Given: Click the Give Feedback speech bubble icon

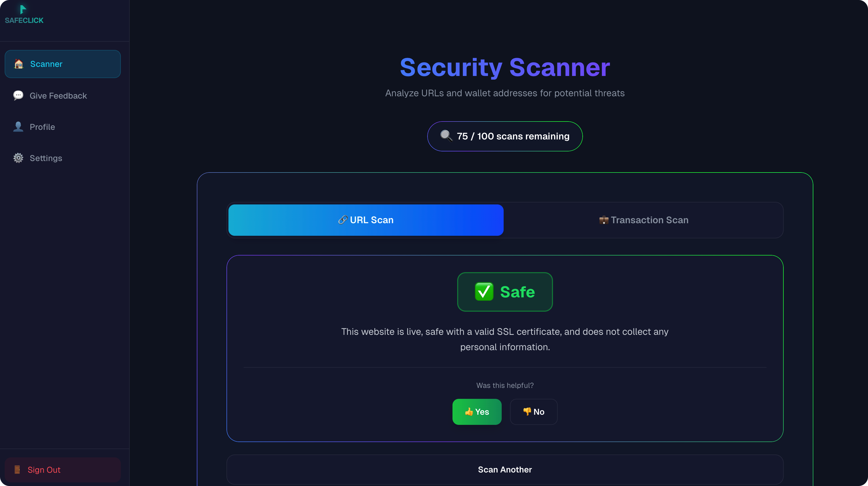Looking at the screenshot, I should tap(18, 96).
